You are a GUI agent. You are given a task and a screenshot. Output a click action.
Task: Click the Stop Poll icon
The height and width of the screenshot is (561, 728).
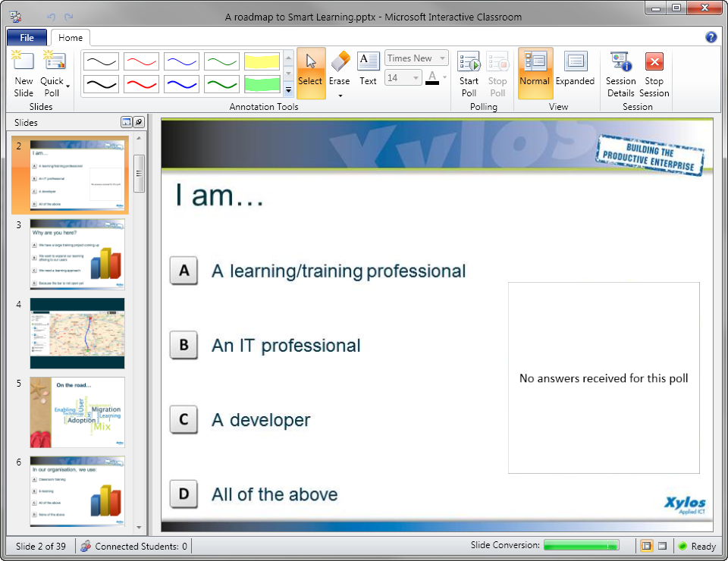click(497, 61)
